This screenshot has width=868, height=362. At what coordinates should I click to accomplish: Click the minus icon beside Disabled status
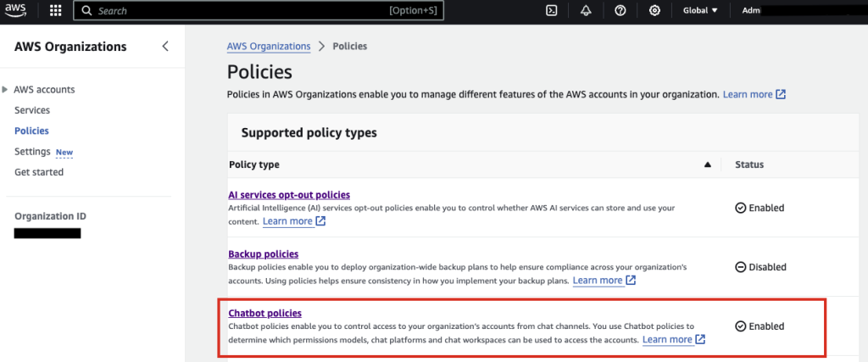click(741, 267)
